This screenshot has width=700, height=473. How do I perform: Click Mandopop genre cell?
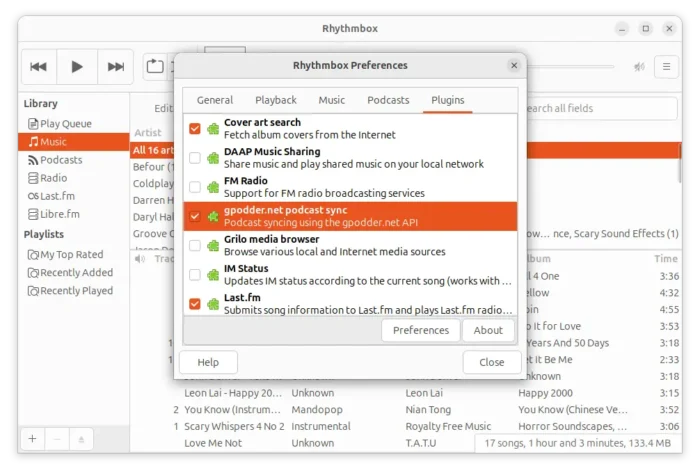point(317,410)
